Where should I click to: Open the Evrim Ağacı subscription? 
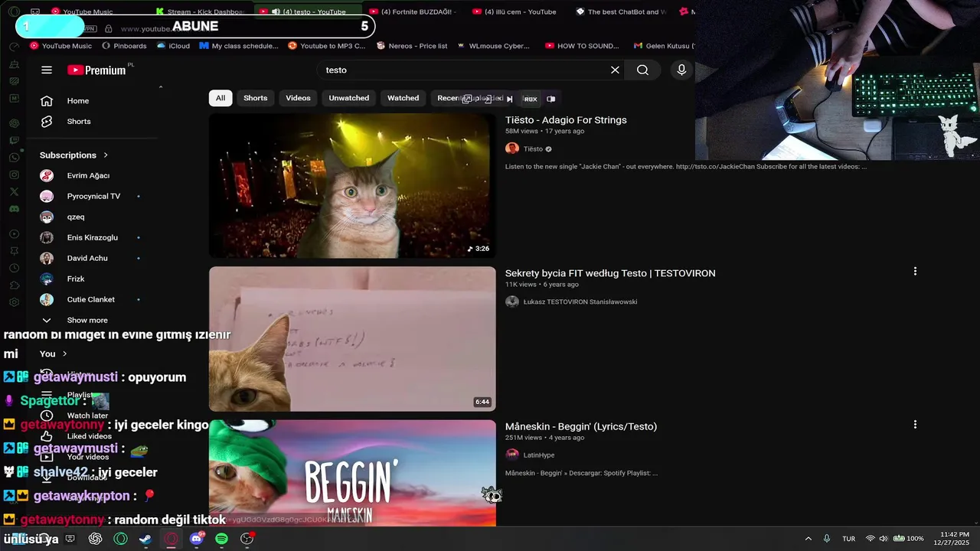point(88,175)
